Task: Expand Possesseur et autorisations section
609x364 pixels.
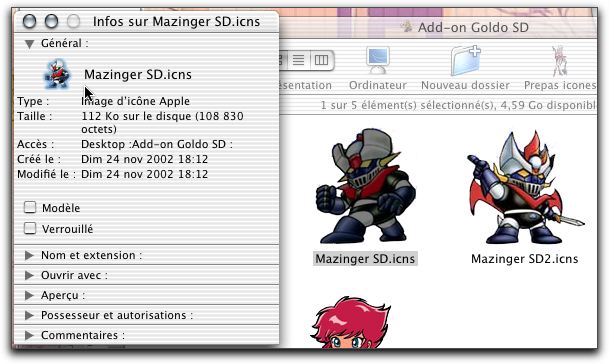Action: [29, 315]
